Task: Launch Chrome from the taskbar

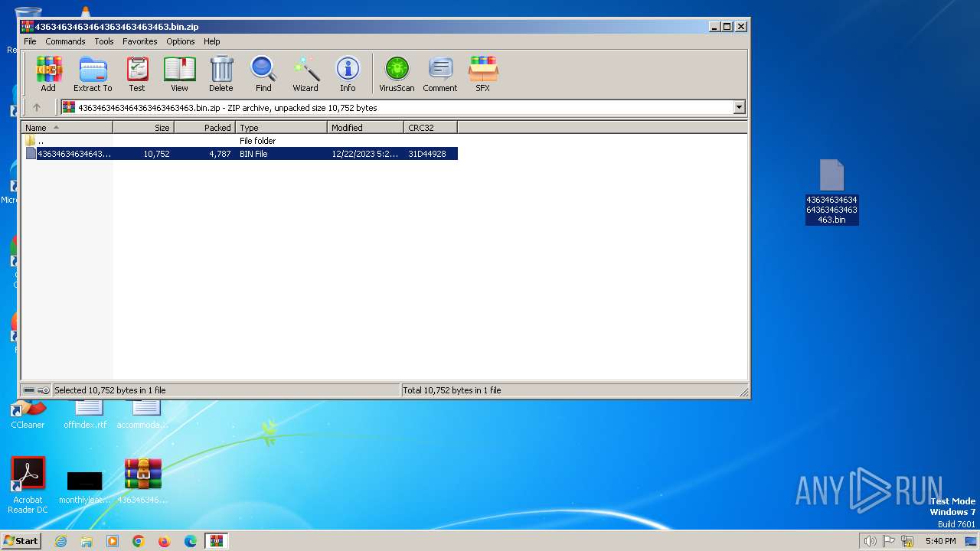Action: [139, 541]
